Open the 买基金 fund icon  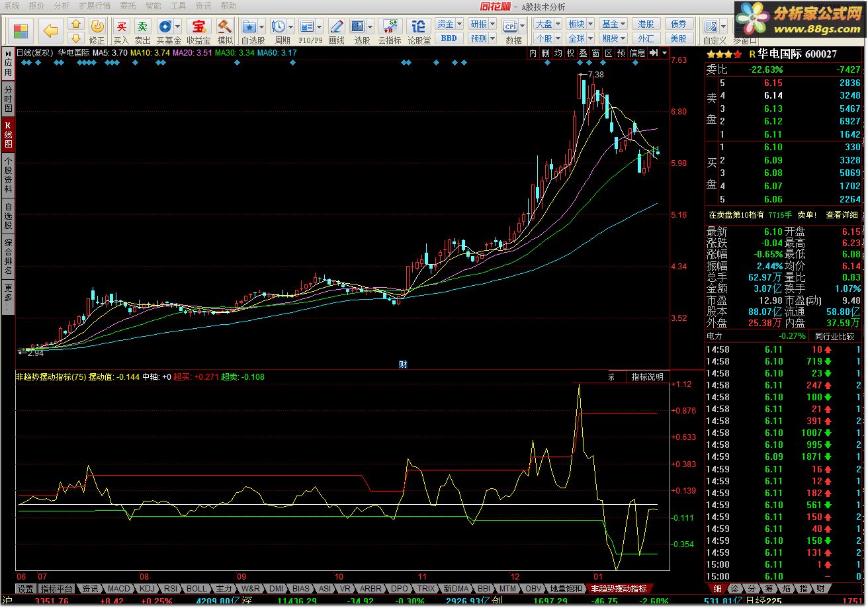click(165, 26)
